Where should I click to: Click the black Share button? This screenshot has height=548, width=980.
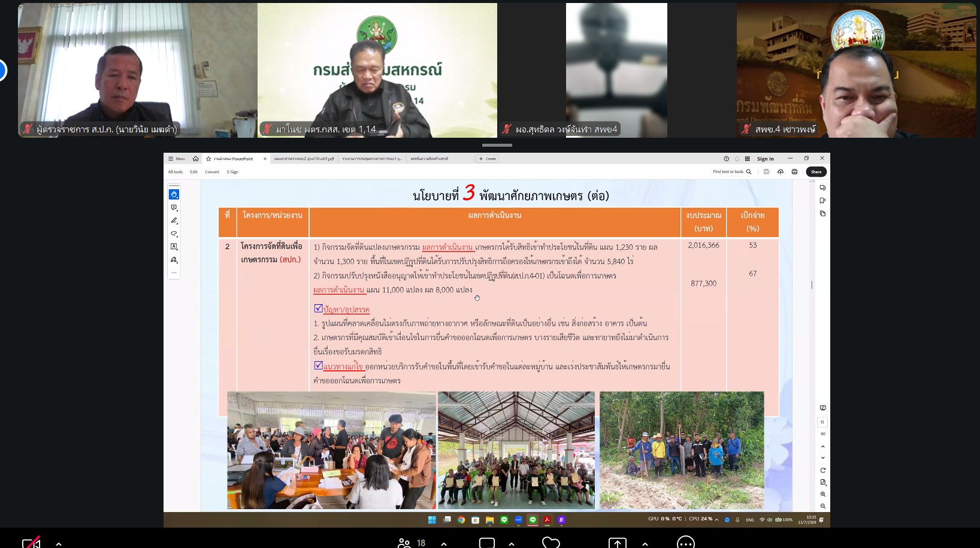click(816, 172)
